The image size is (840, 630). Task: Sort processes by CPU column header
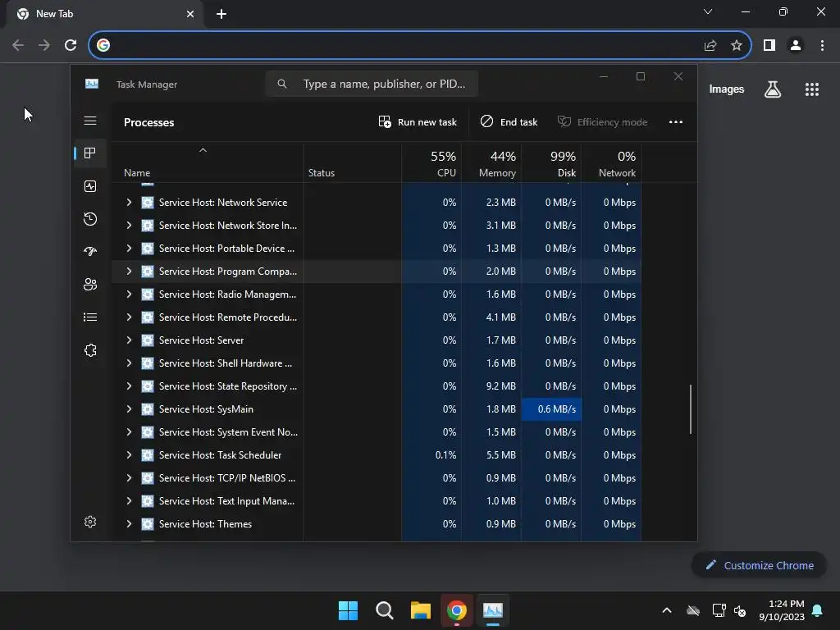431,164
